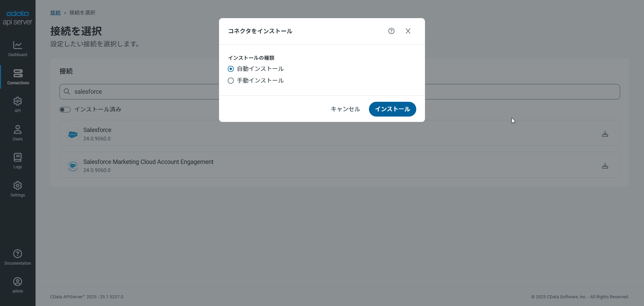Click the blue インストール button
This screenshot has height=306, width=644.
click(392, 109)
